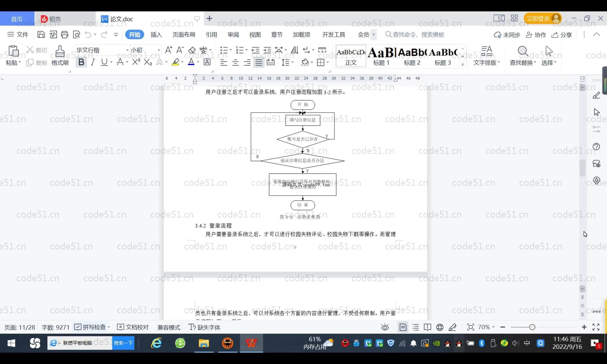Click the Save icon in quick toolbar
The image size is (607, 364).
(x=41, y=34)
